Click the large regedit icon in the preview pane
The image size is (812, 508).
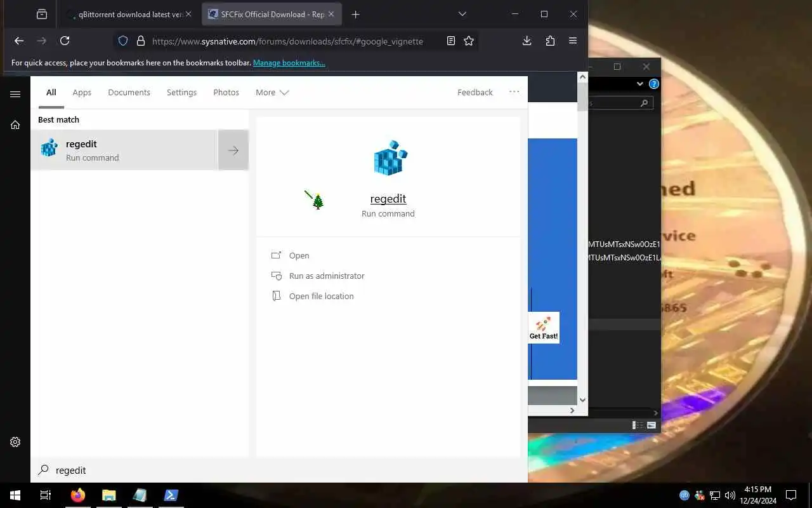tap(390, 158)
